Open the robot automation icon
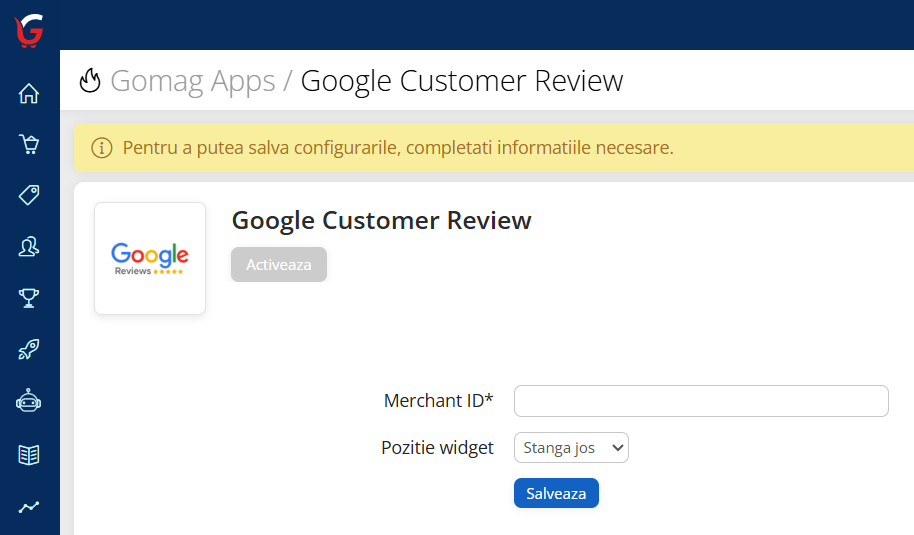 [29, 401]
